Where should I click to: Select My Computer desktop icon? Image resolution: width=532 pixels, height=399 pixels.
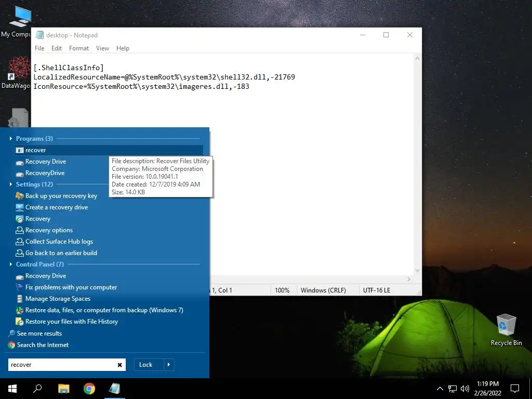pyautogui.click(x=16, y=21)
